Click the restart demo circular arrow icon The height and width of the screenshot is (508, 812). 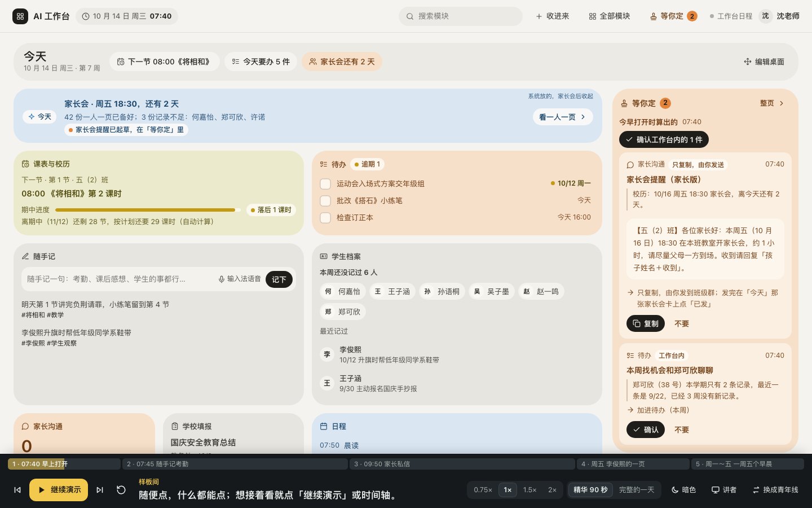coord(121,490)
